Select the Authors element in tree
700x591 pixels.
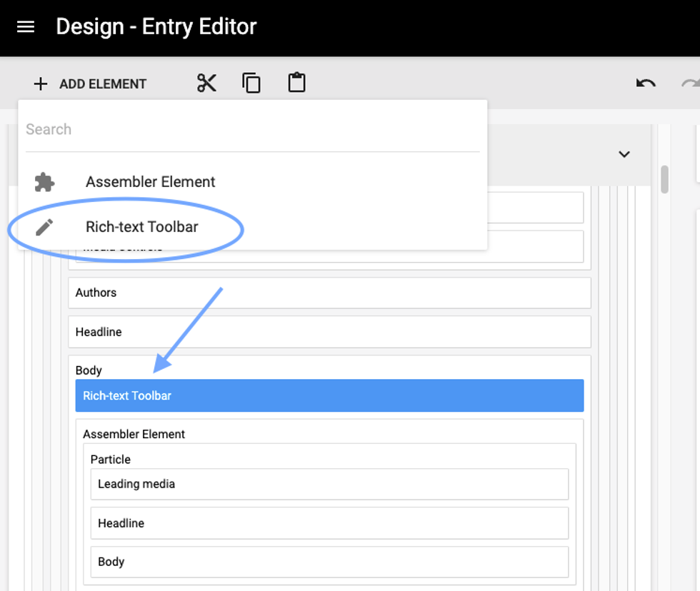click(x=329, y=293)
